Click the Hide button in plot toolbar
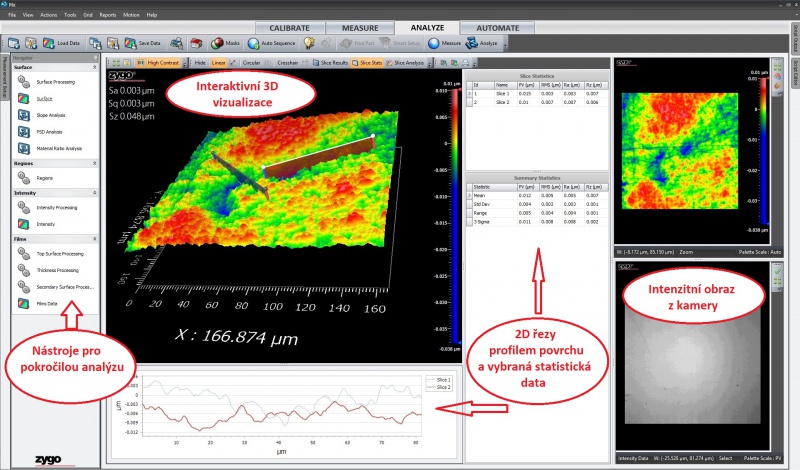The height and width of the screenshot is (470, 800). pos(200,62)
